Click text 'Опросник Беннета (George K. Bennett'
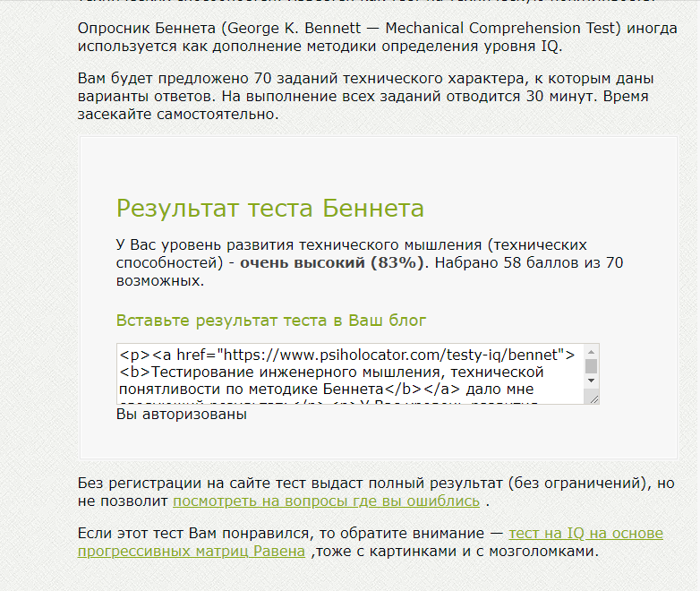Screen dimensions: 700x591 tap(219, 28)
